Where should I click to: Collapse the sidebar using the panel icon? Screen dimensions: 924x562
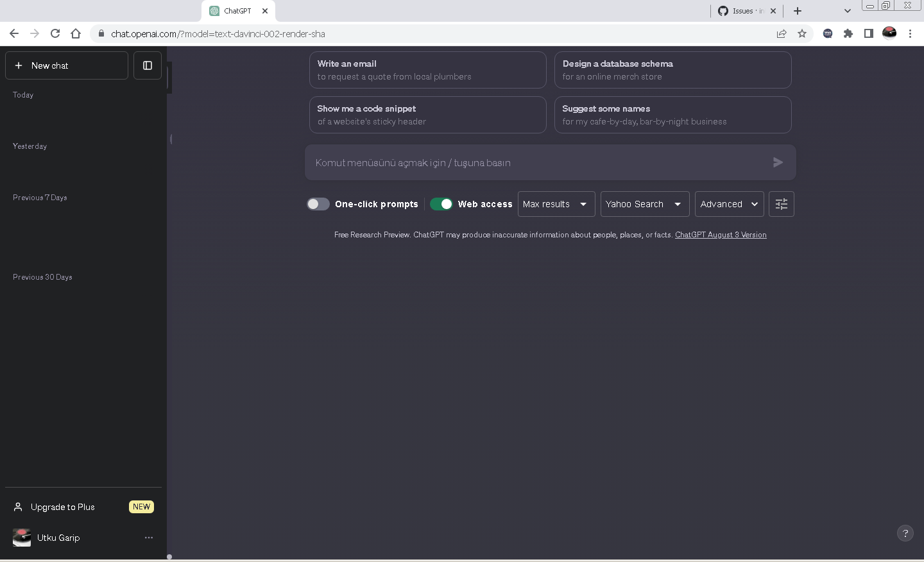click(x=147, y=65)
